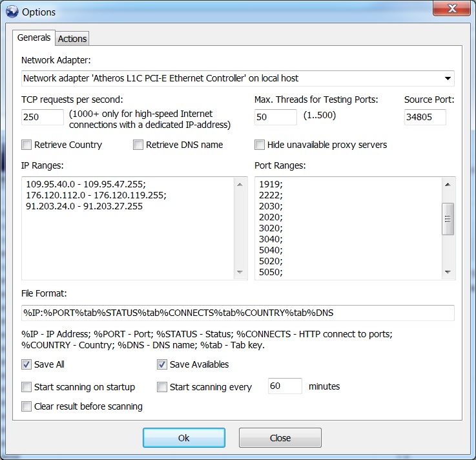Click the Port Ranges scroll down arrow

coord(448,272)
